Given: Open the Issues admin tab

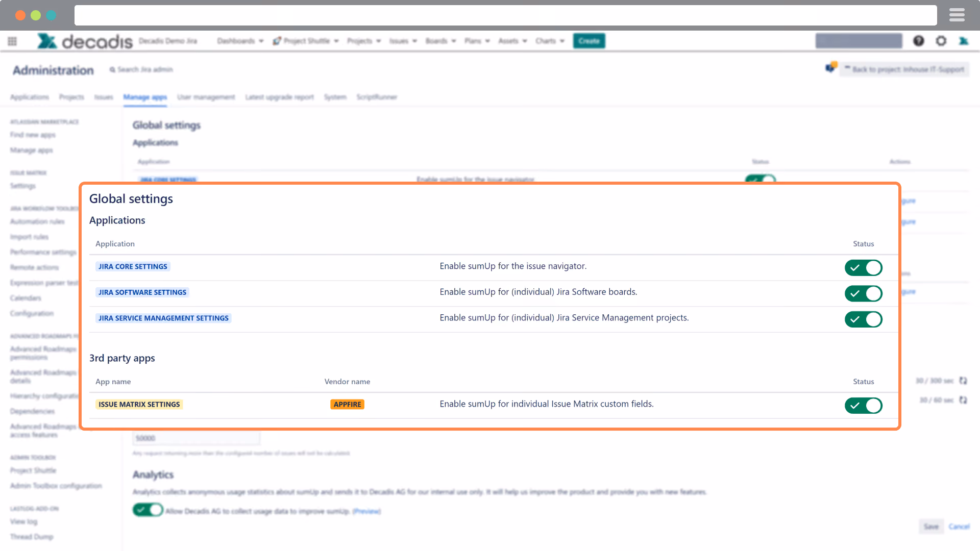Looking at the screenshot, I should click(x=104, y=97).
